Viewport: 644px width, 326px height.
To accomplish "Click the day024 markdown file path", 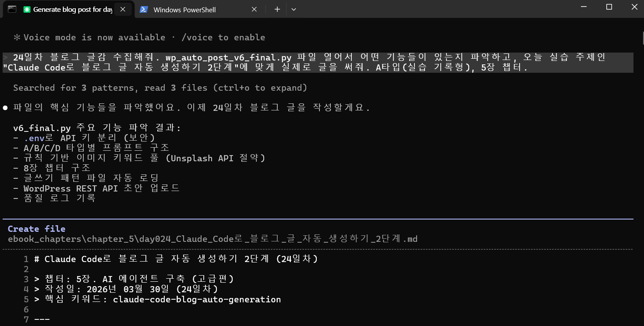I will click(x=212, y=239).
